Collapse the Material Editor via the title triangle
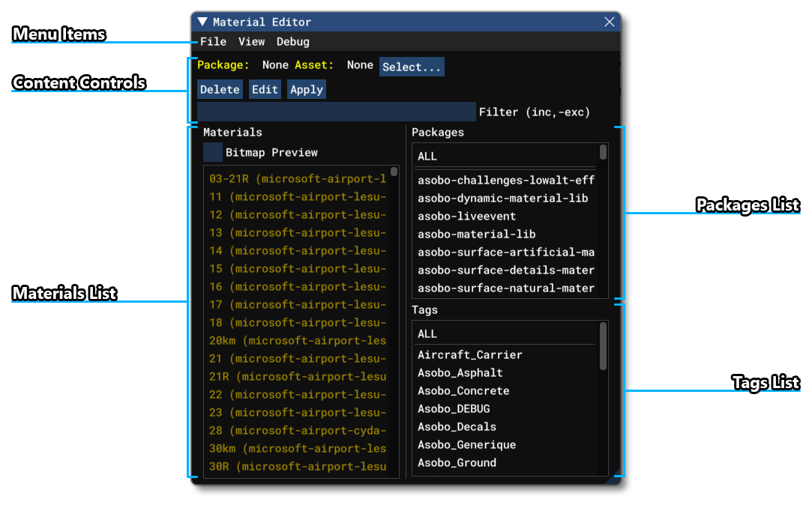Viewport: 812px width, 505px height. tap(201, 21)
